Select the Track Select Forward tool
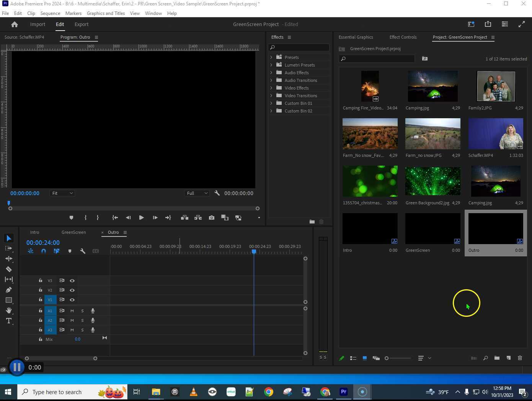 point(9,248)
